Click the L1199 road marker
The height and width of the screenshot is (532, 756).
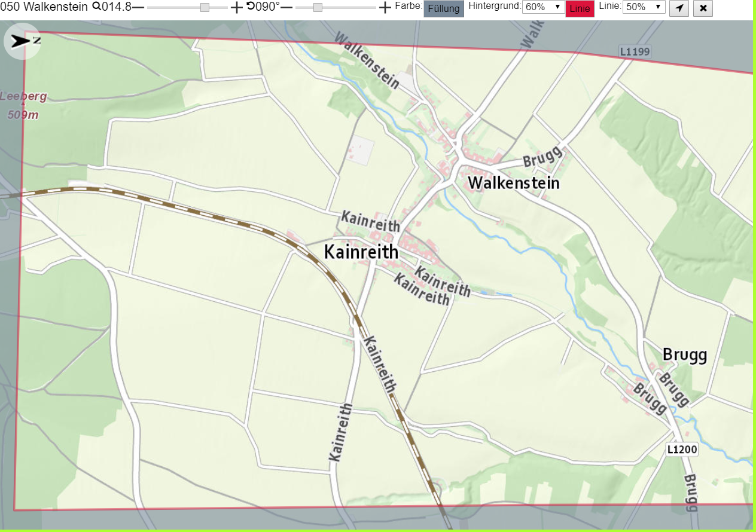click(x=635, y=52)
